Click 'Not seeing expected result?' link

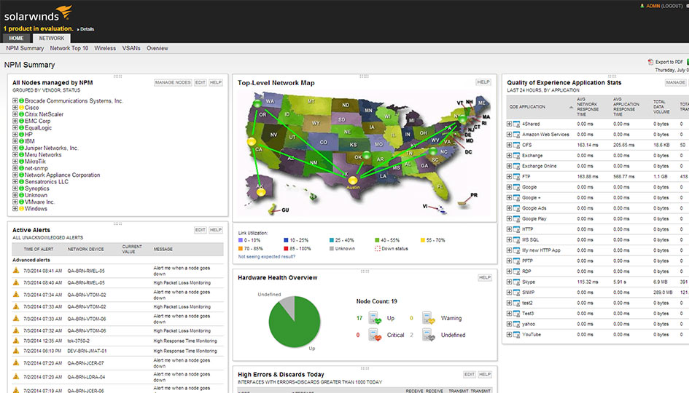point(267,257)
